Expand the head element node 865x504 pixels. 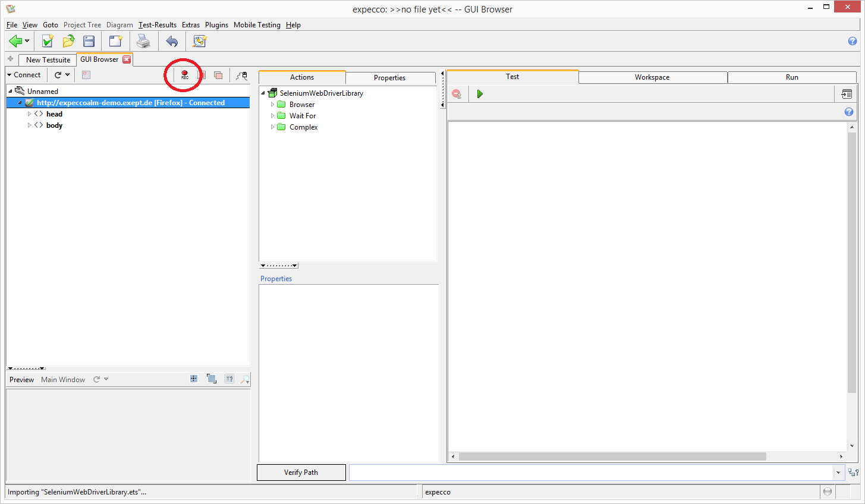(x=29, y=114)
